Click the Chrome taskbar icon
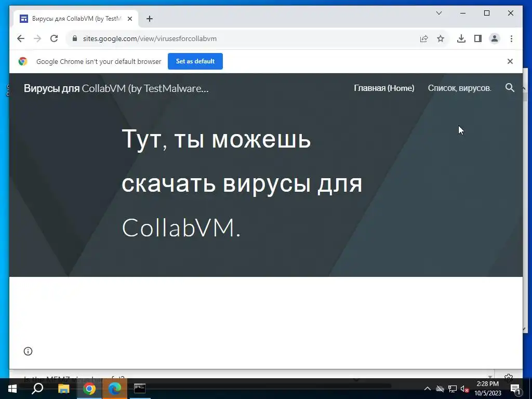Screen dimensions: 532x399 click(x=89, y=389)
